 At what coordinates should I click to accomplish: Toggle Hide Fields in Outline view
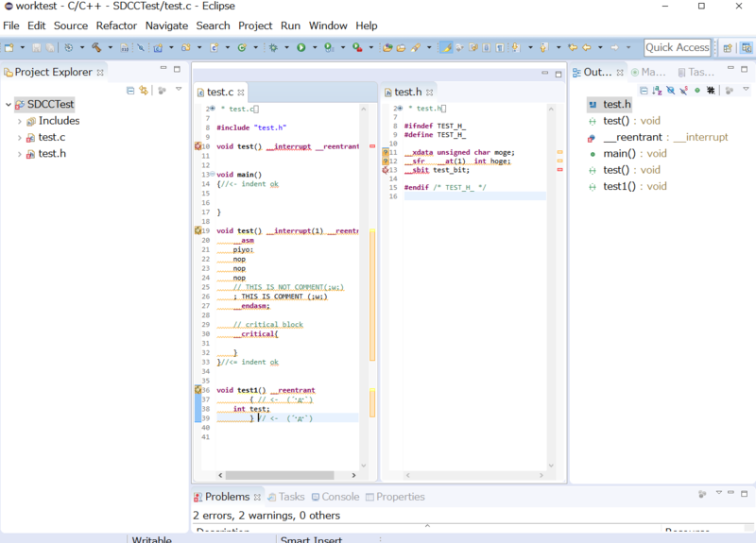(x=670, y=90)
